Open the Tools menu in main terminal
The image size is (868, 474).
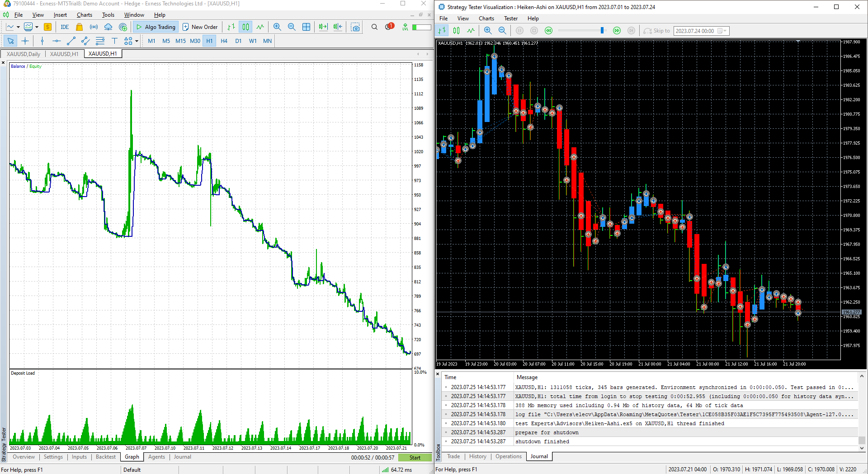(108, 15)
